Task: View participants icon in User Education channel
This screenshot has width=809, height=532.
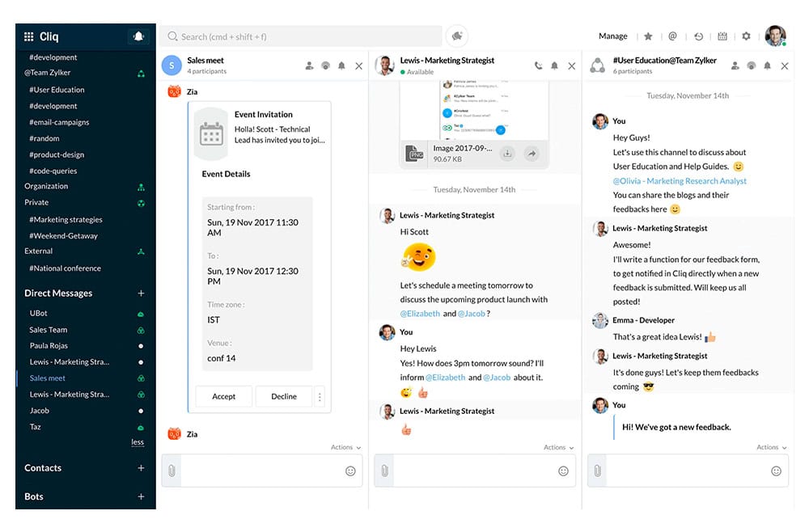Action: (x=735, y=66)
